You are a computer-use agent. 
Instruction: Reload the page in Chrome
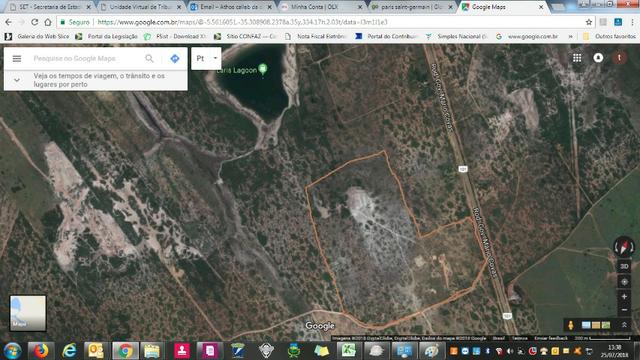[35, 22]
